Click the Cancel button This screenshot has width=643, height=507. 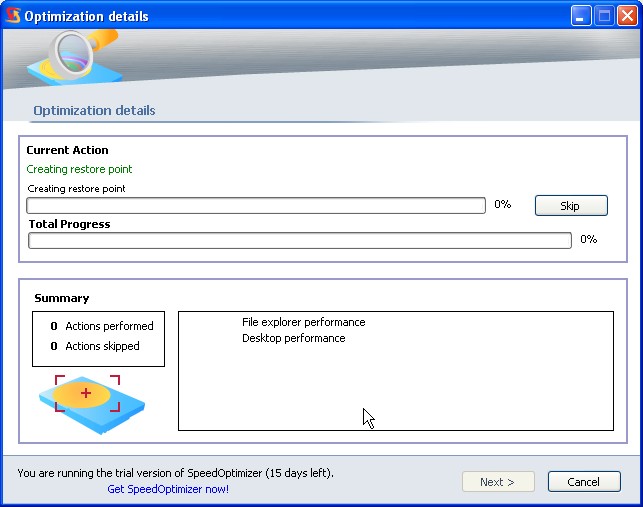[x=584, y=482]
